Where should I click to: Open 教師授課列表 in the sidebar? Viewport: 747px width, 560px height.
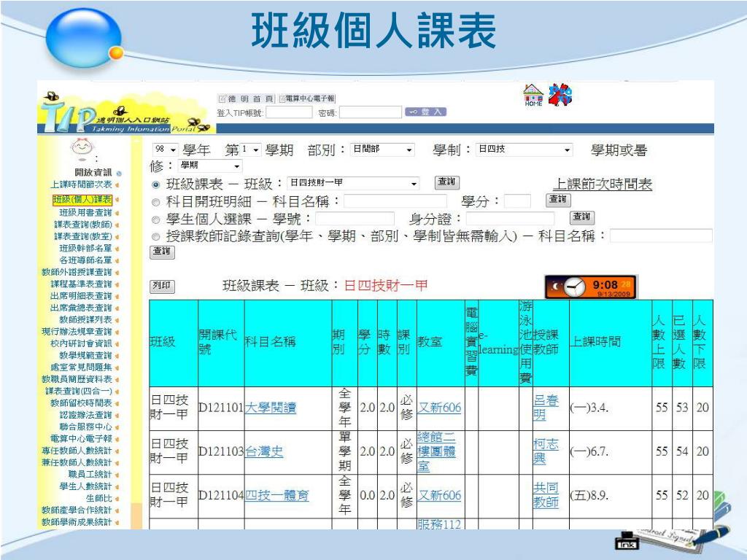(x=85, y=319)
